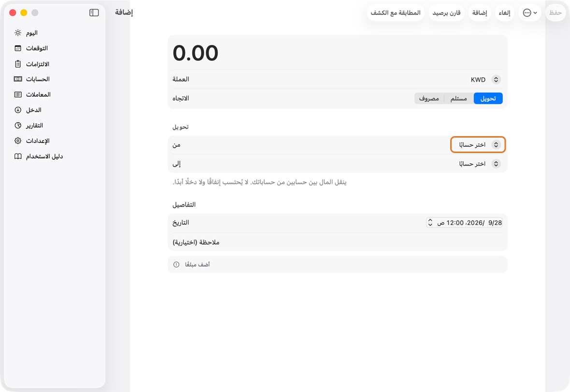Click the إضافة toolbar button
The image size is (570, 392).
coord(480,13)
